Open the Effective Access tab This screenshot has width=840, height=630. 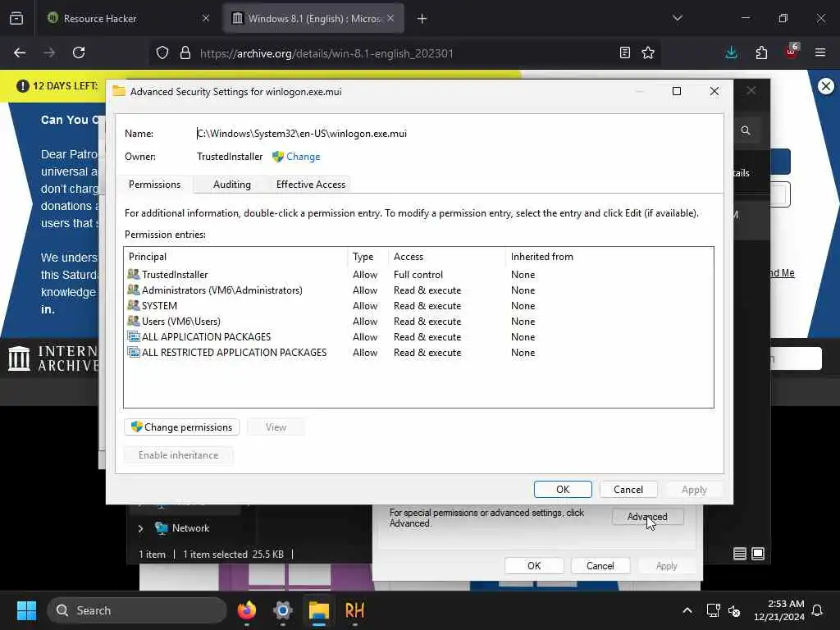coord(311,185)
